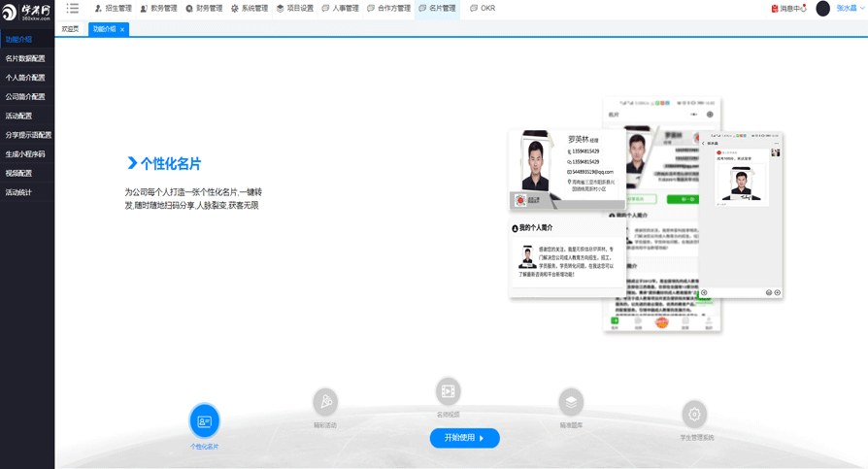Select the 名师视频 film icon

[x=448, y=391]
